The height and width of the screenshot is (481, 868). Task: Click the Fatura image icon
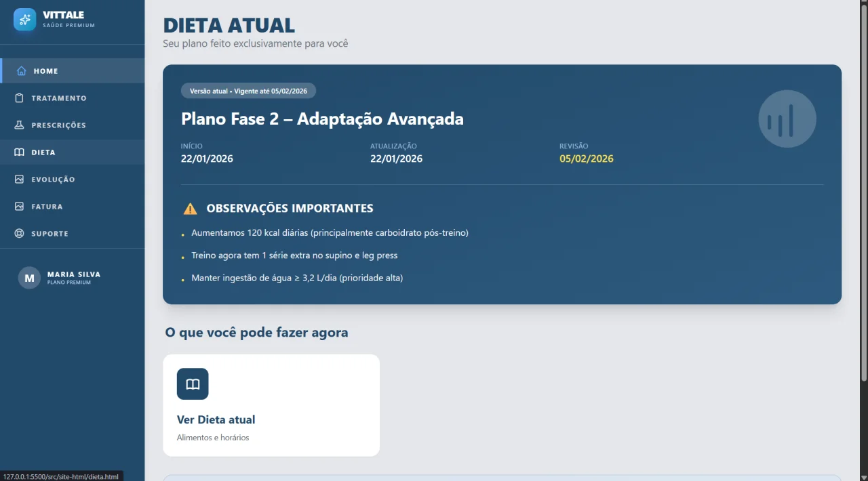click(19, 207)
